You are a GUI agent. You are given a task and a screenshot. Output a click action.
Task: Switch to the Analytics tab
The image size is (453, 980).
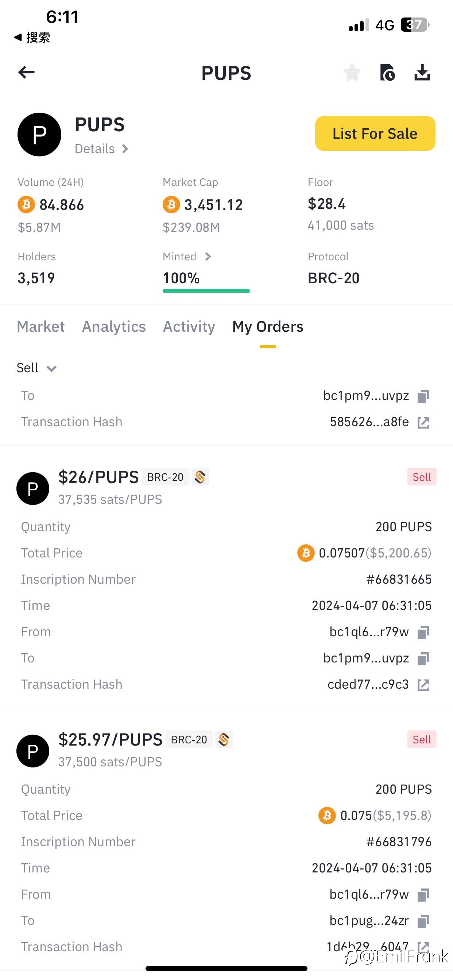coord(114,326)
